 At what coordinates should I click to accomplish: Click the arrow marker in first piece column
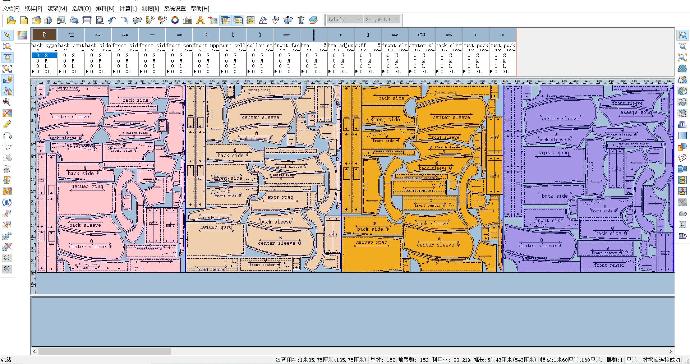[33, 71]
